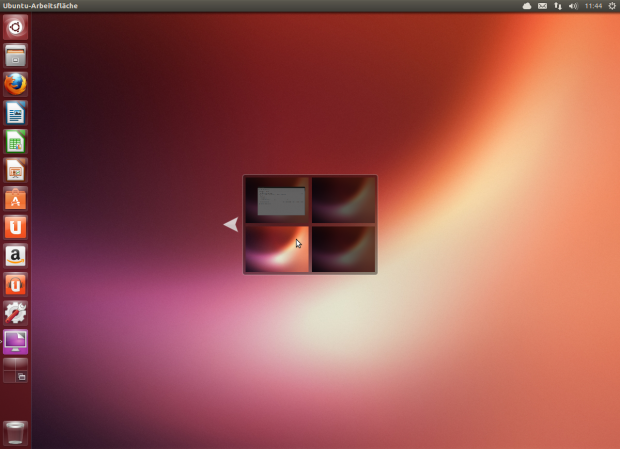Open the messaging envelope indicator
Viewport: 620px width, 449px height.
click(542, 6)
